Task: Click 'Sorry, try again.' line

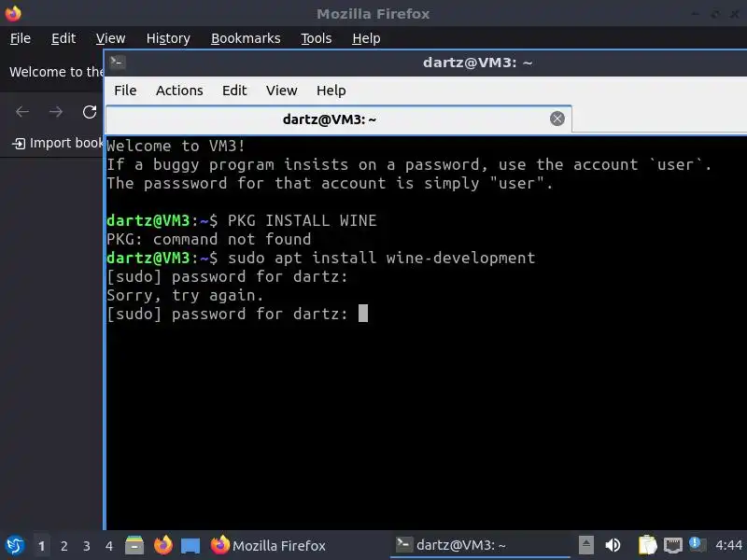Action: click(185, 295)
